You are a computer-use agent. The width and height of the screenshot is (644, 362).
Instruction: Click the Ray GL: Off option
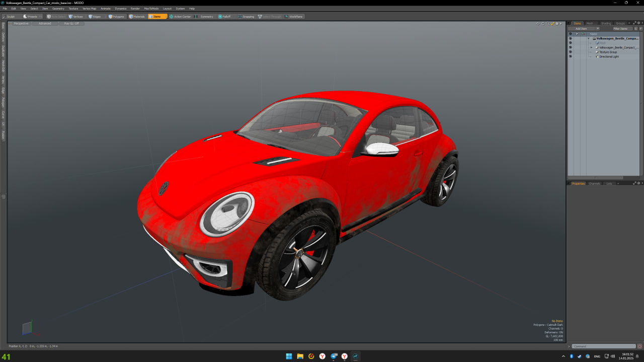click(x=71, y=24)
